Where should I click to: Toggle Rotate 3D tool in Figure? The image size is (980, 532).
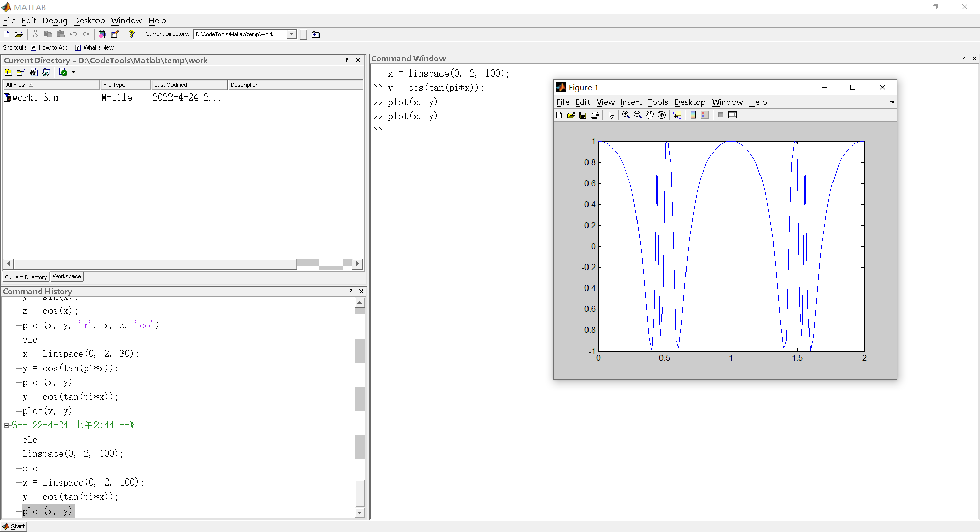[662, 115]
